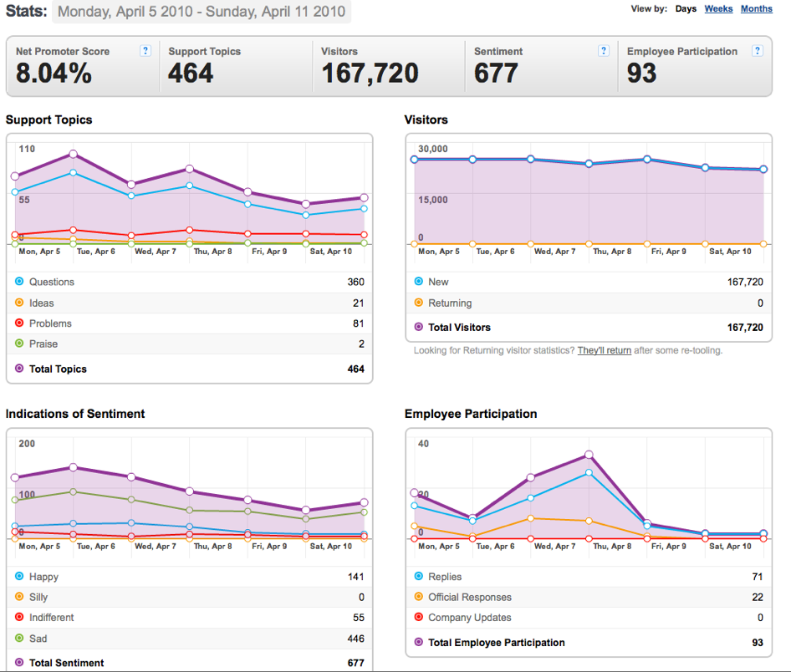Open the stats date range field

(x=202, y=11)
